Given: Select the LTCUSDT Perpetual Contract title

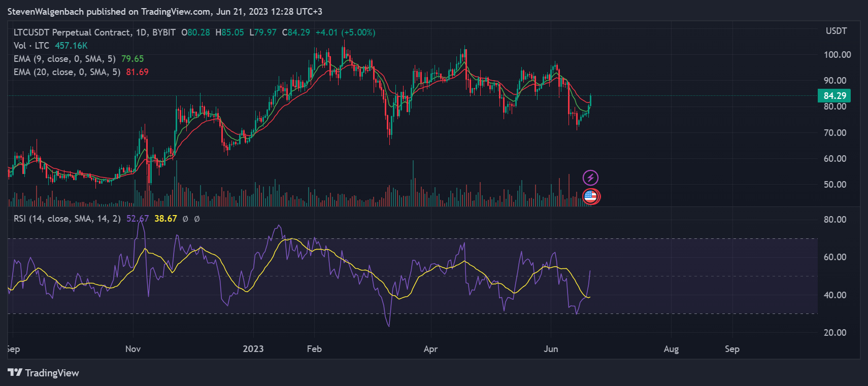Looking at the screenshot, I should pyautogui.click(x=72, y=32).
